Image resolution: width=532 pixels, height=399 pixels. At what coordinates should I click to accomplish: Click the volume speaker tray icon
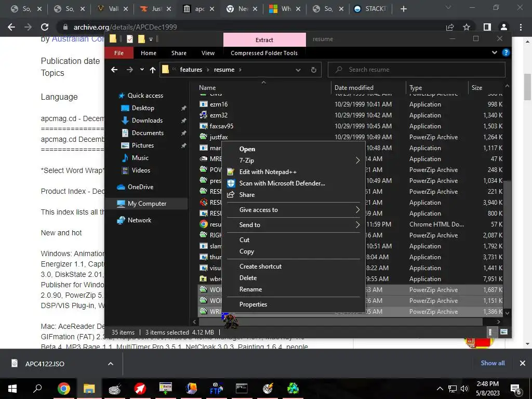(464, 389)
